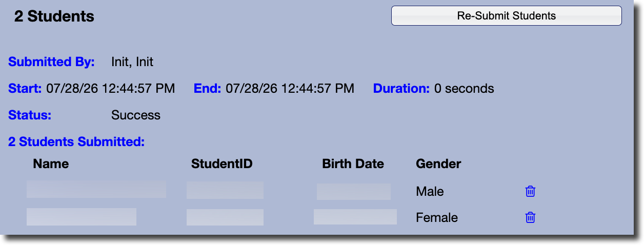Delete the Male student using trash icon

[x=530, y=191]
